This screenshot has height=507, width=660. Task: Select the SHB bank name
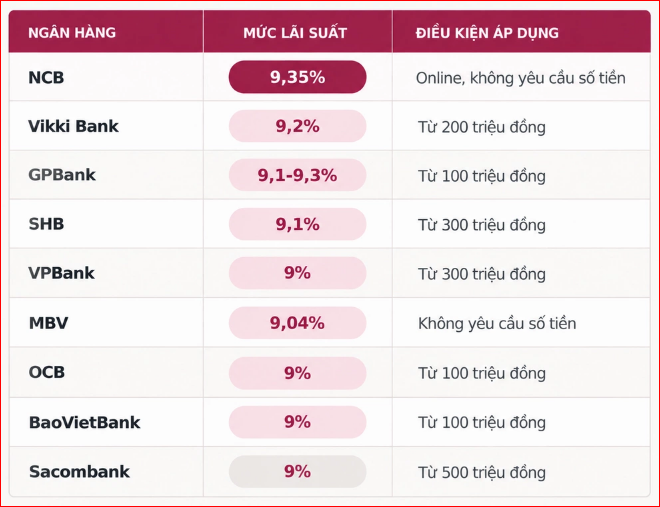[x=46, y=224]
